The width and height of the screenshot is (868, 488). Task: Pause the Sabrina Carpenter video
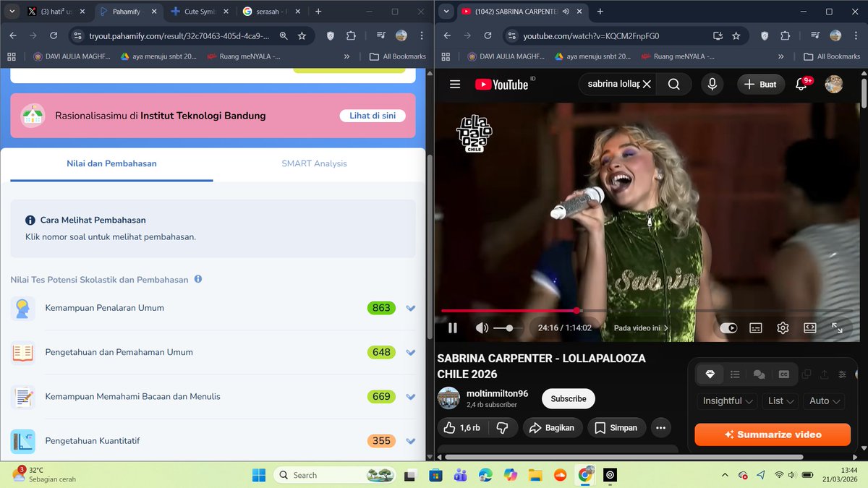[x=453, y=328]
